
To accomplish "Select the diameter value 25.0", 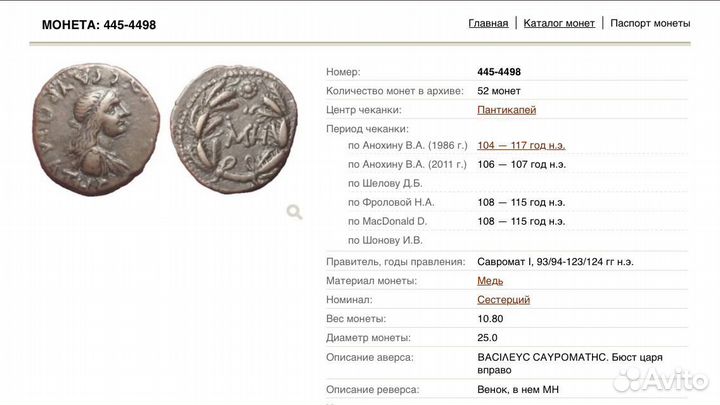I will [487, 338].
